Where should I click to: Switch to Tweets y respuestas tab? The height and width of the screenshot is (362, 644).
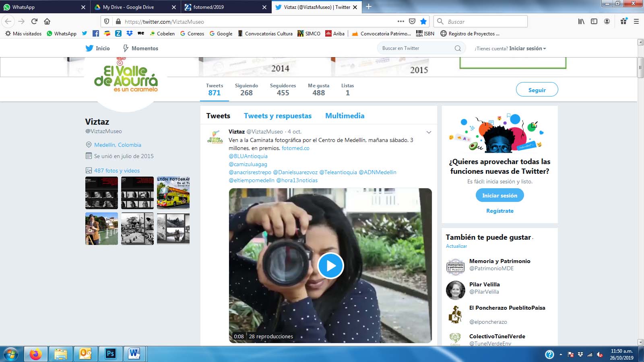click(277, 116)
